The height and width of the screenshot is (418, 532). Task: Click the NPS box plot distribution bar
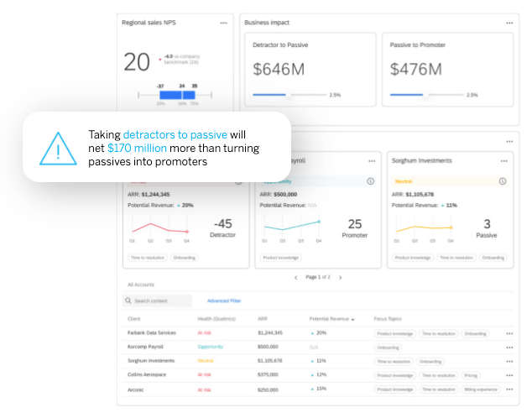[177, 95]
